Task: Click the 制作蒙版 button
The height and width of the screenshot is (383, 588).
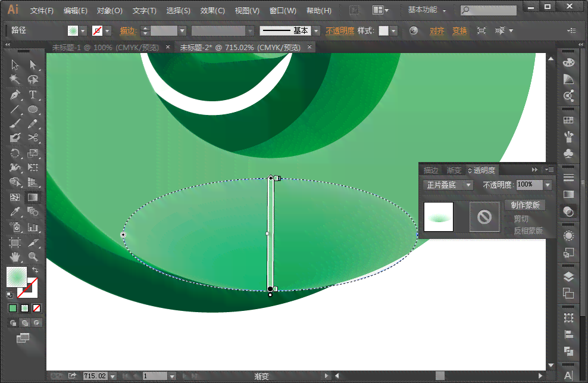Action: click(525, 205)
